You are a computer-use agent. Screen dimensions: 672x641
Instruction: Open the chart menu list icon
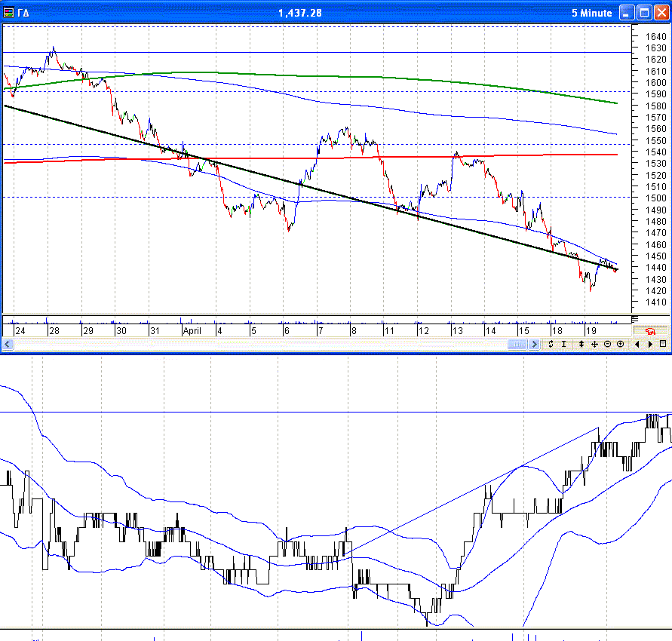tap(663, 344)
